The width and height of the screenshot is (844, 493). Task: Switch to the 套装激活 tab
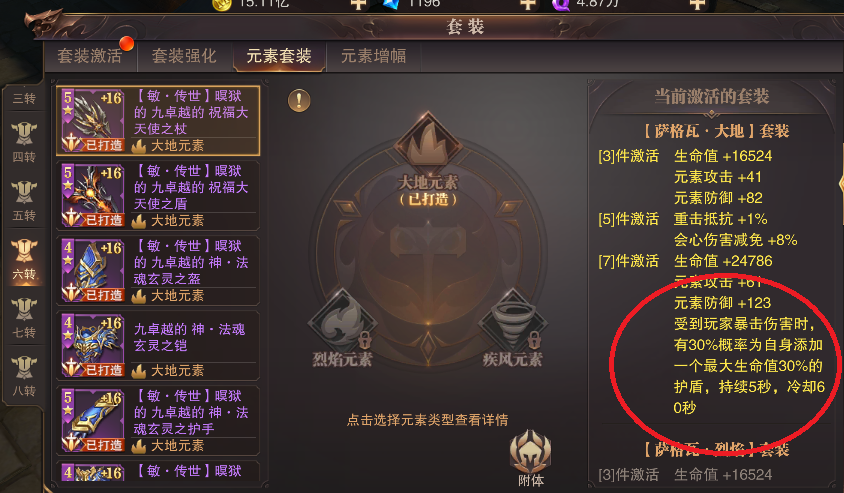pos(90,56)
